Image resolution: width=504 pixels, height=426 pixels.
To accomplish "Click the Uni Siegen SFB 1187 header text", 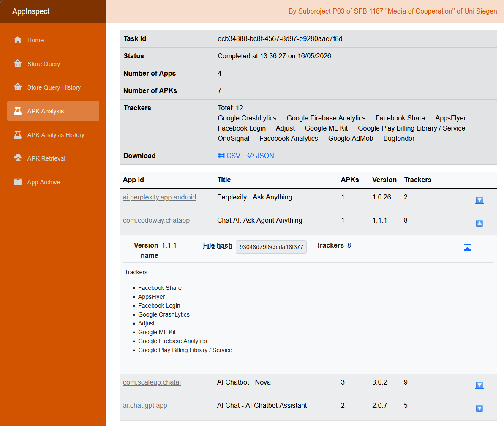I will (x=392, y=11).
